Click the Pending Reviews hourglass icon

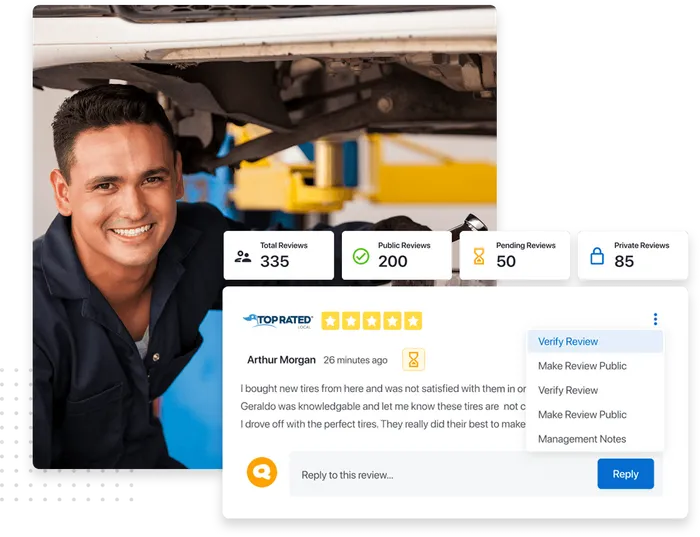click(479, 256)
